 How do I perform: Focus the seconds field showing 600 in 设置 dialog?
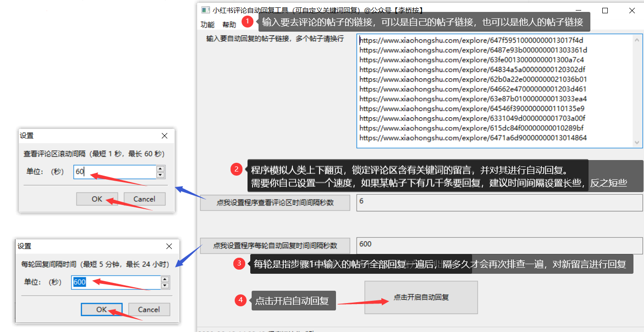point(116,282)
